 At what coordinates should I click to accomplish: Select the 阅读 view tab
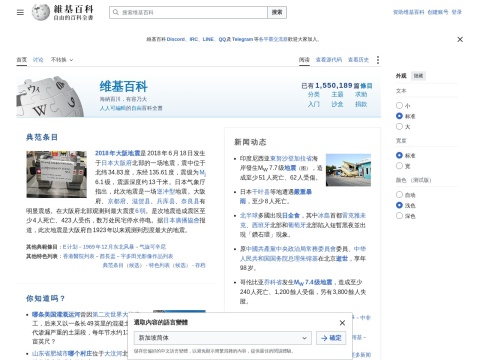(304, 60)
